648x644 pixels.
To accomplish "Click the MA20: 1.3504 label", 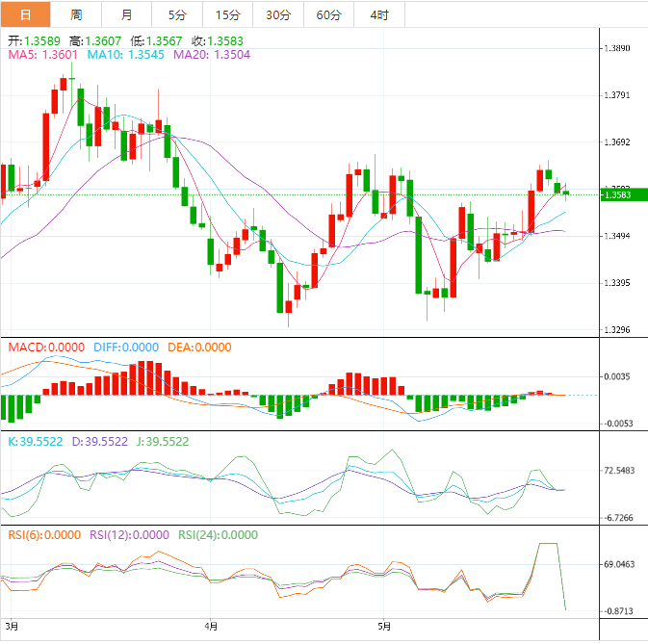I will click(212, 55).
